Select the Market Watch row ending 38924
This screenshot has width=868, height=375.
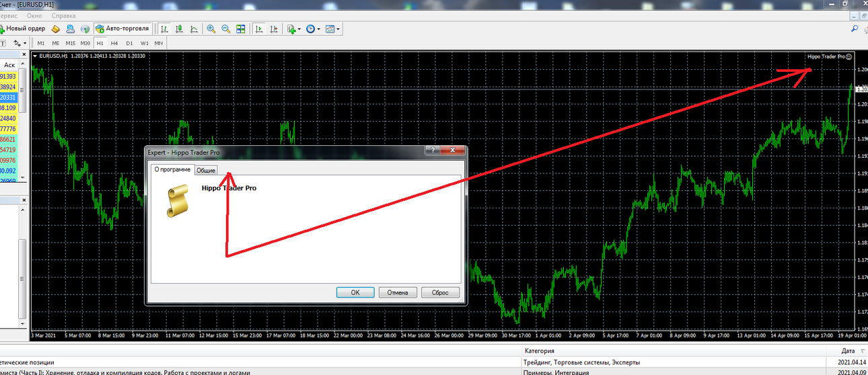pyautogui.click(x=9, y=87)
